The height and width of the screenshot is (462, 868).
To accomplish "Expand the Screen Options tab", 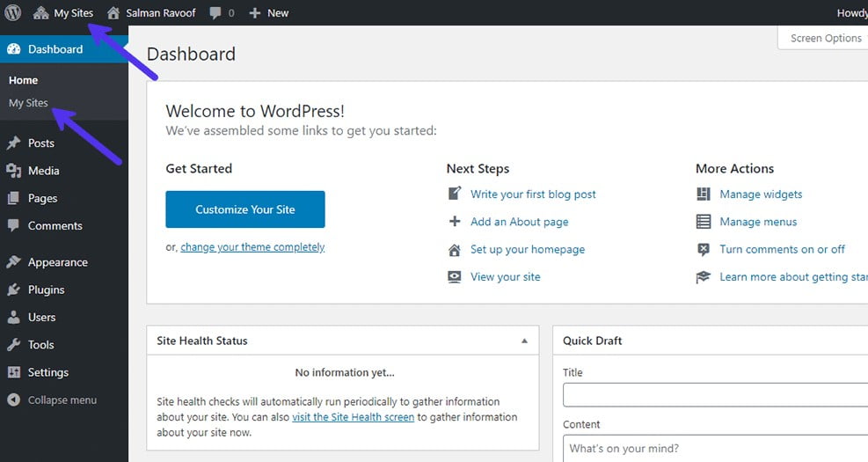I will click(825, 38).
